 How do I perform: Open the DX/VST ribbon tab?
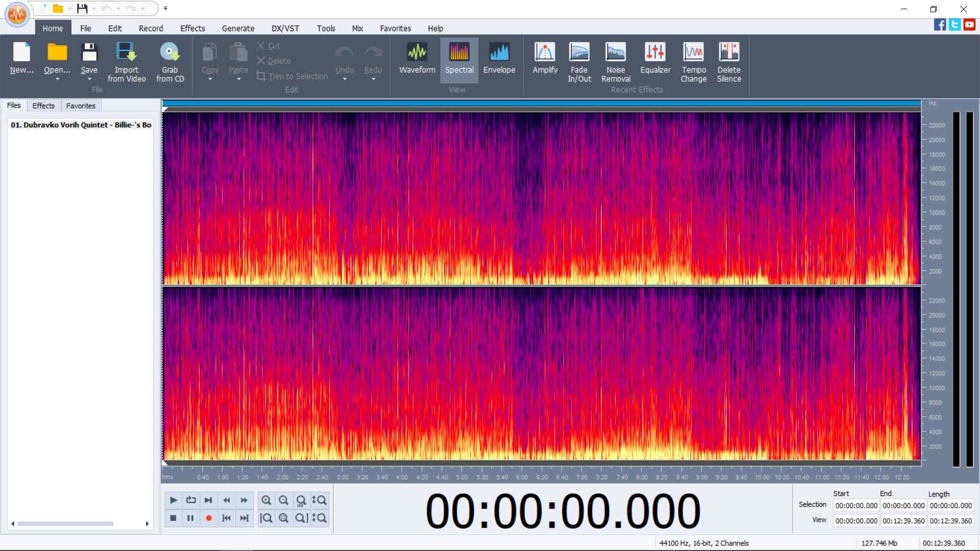[x=285, y=28]
